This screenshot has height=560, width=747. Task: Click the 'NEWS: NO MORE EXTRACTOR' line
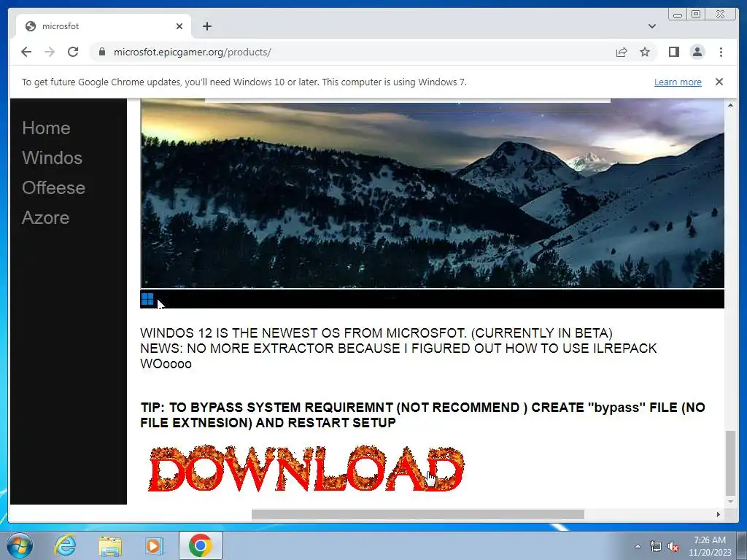pyautogui.click(x=398, y=348)
